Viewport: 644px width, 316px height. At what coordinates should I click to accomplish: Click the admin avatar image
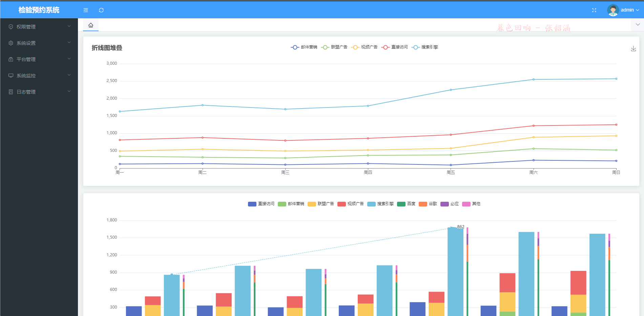[613, 10]
